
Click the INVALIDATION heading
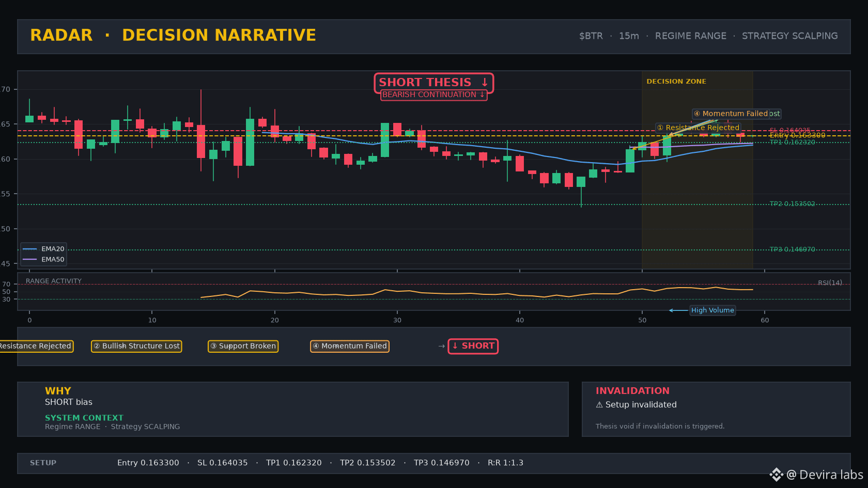[632, 391]
